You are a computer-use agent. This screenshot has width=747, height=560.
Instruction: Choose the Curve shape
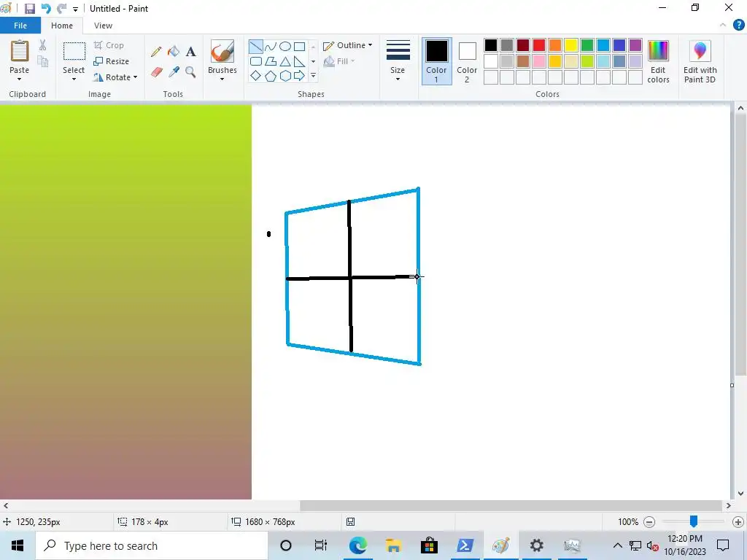(271, 47)
